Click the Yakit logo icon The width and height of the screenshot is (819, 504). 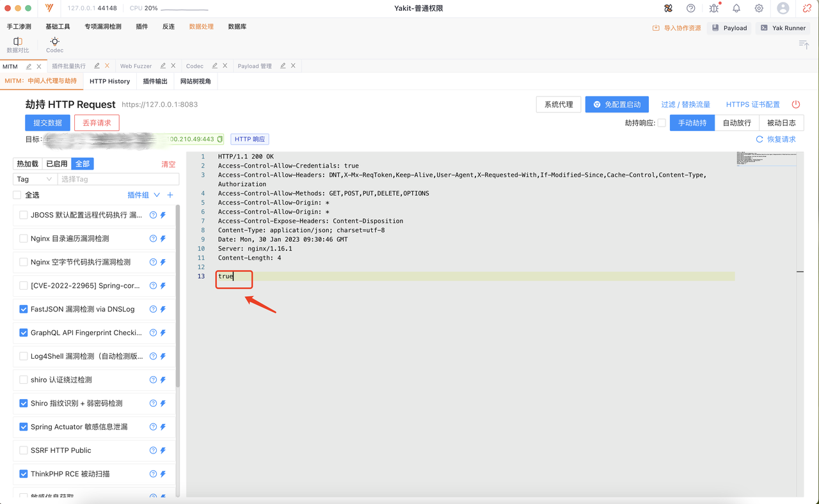[50, 8]
